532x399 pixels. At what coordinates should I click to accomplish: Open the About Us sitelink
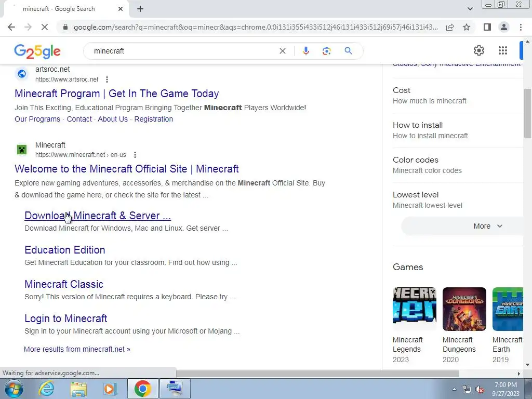113,119
